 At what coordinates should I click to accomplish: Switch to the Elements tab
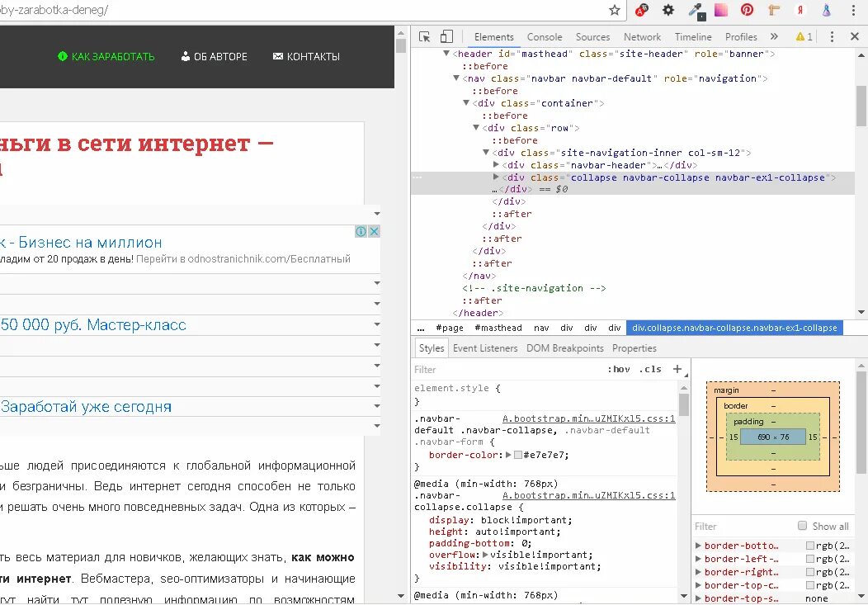point(493,37)
